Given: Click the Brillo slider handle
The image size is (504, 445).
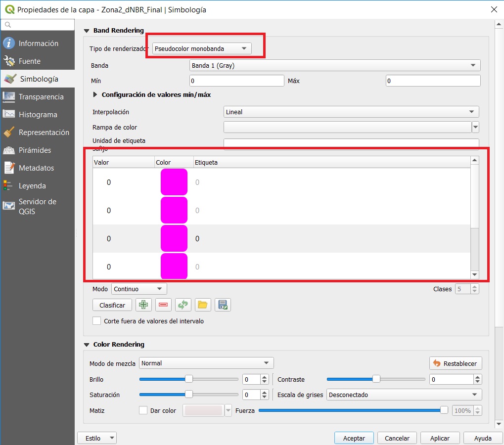Looking at the screenshot, I should point(188,379).
